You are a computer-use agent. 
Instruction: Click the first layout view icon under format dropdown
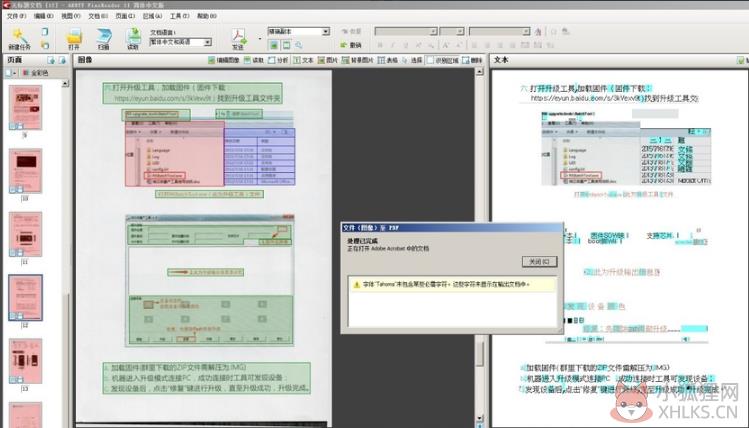click(x=274, y=45)
